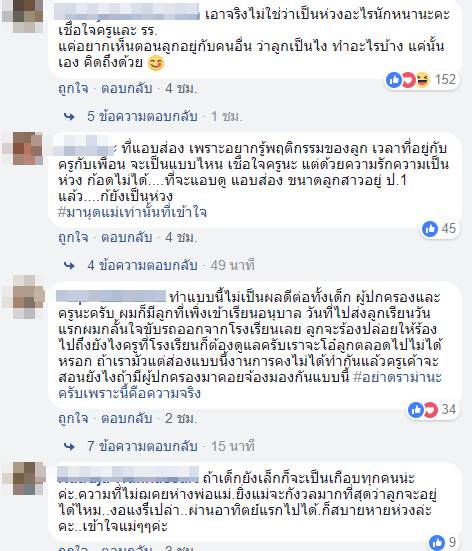The width and height of the screenshot is (472, 551).
Task: Expand the 7 ข้อความตอบกลับ thread
Action: coord(142,446)
